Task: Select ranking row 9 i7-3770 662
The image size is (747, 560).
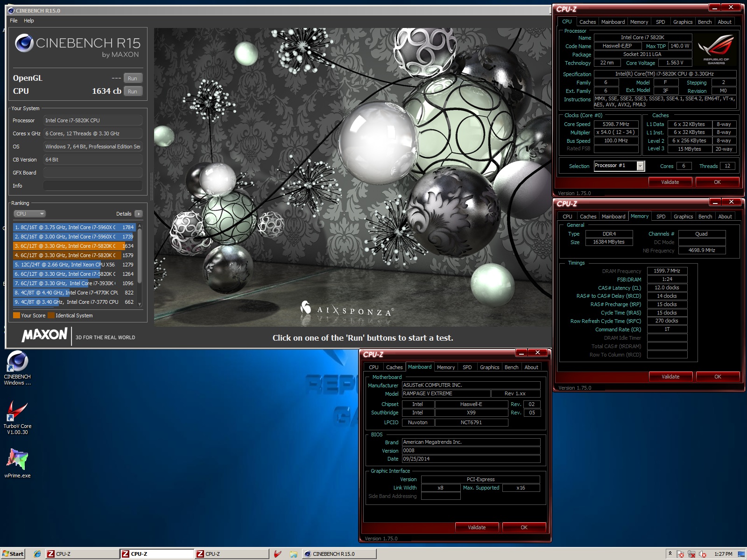Action: click(75, 302)
